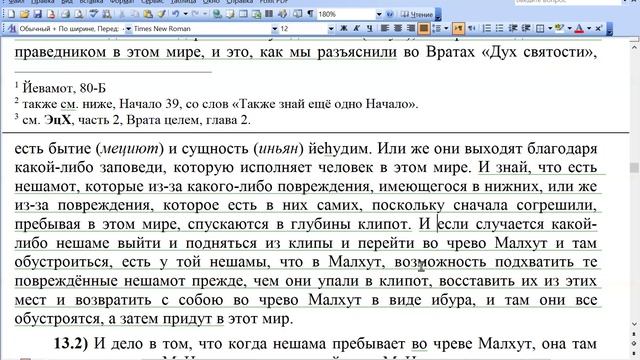Click the scroll down arrow
The image size is (640, 360).
tap(634, 324)
